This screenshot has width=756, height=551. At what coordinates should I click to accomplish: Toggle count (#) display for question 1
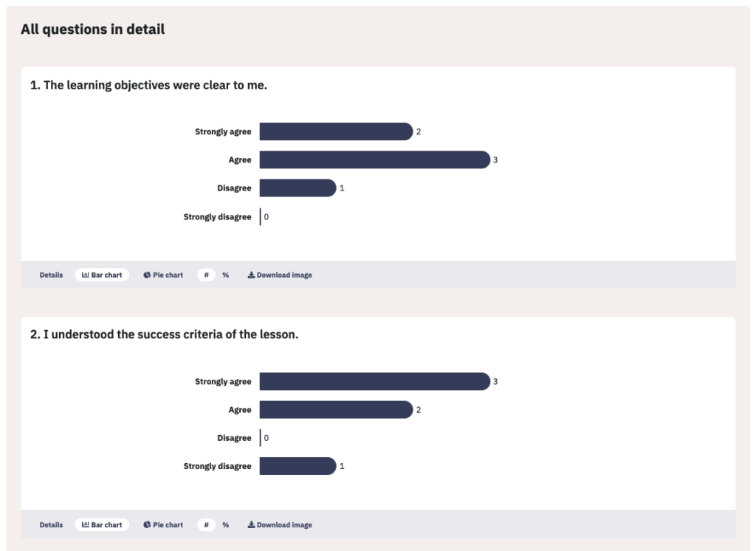coord(207,275)
